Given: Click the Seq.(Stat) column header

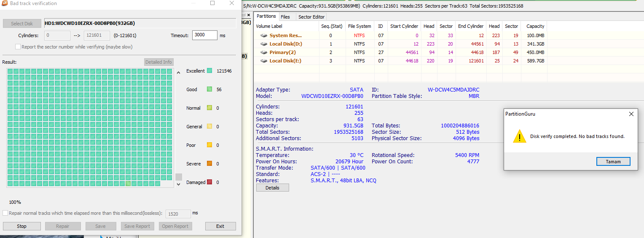Looking at the screenshot, I should (332, 26).
